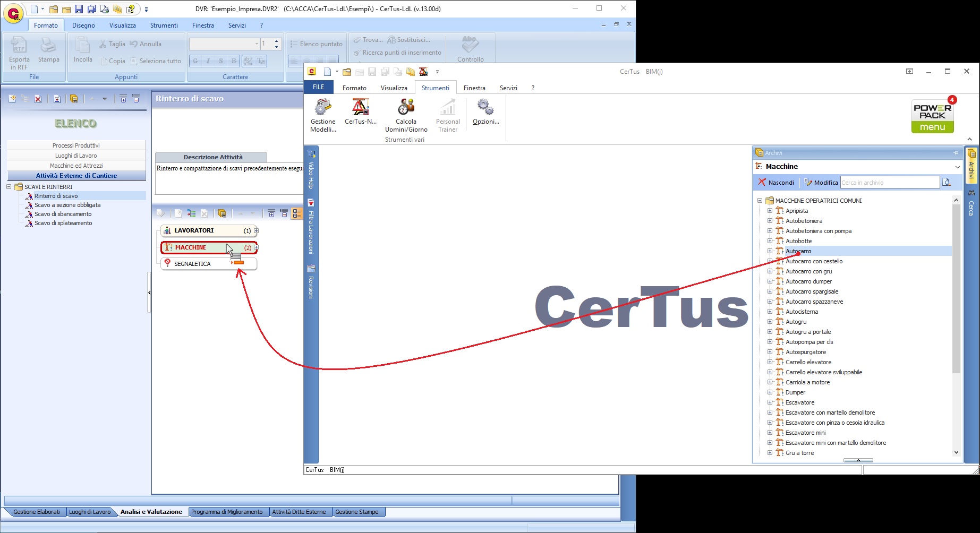Select Attività Esterne di Cantiere section

76,176
